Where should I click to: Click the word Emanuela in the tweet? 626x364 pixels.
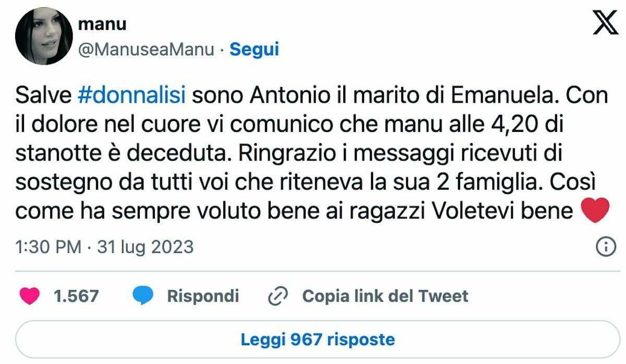(x=500, y=96)
